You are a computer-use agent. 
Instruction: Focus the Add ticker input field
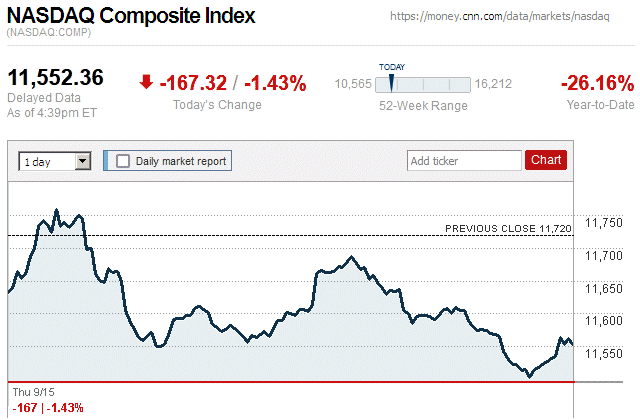[465, 160]
